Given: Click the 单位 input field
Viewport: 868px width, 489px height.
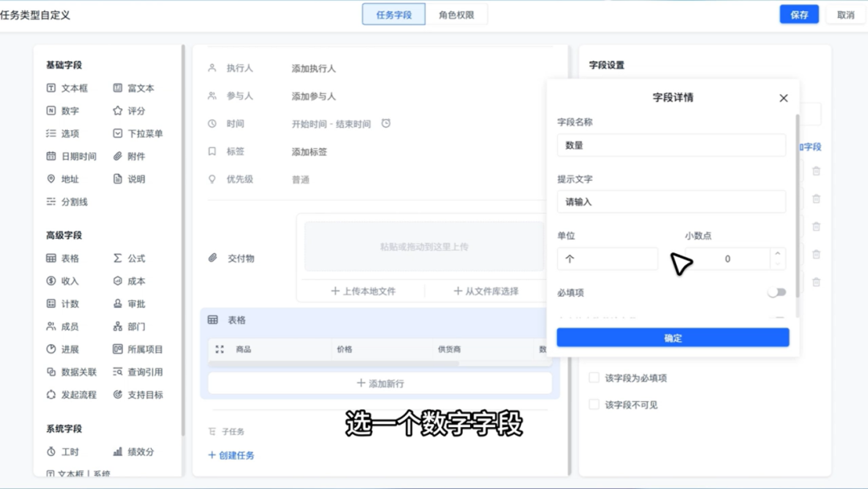Looking at the screenshot, I should coord(608,259).
